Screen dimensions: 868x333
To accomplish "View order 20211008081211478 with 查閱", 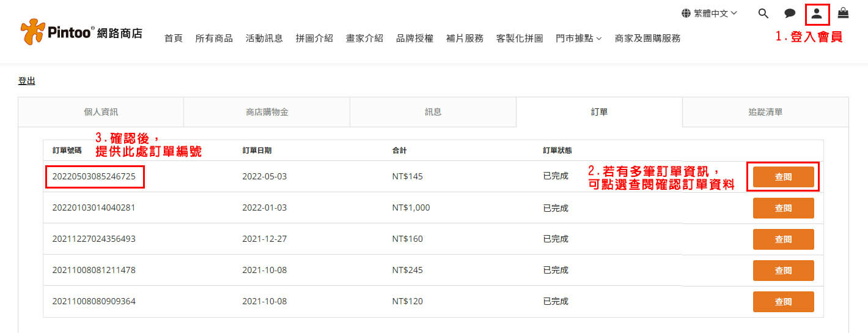I will 783,271.
